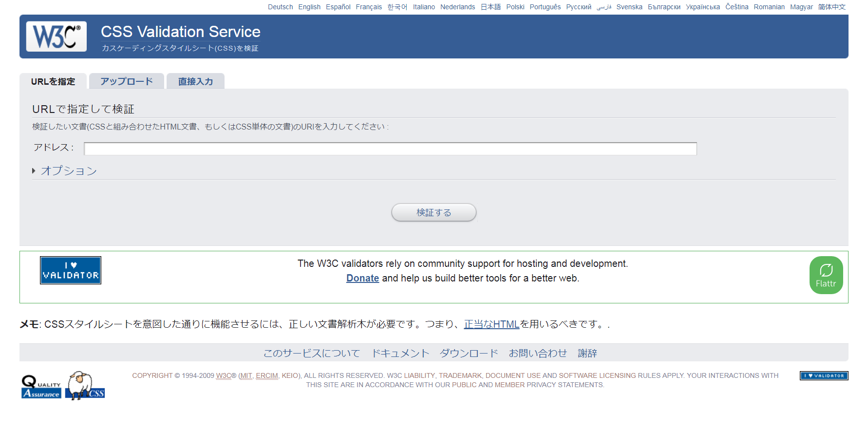Click the ERCIM link in the copyright notice
868x430 pixels.
point(267,375)
